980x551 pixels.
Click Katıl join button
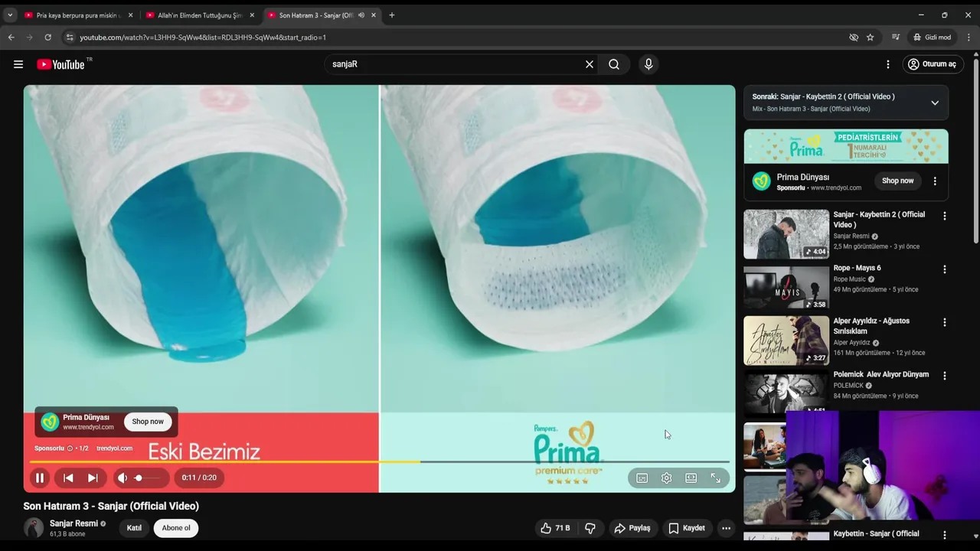pos(134,528)
